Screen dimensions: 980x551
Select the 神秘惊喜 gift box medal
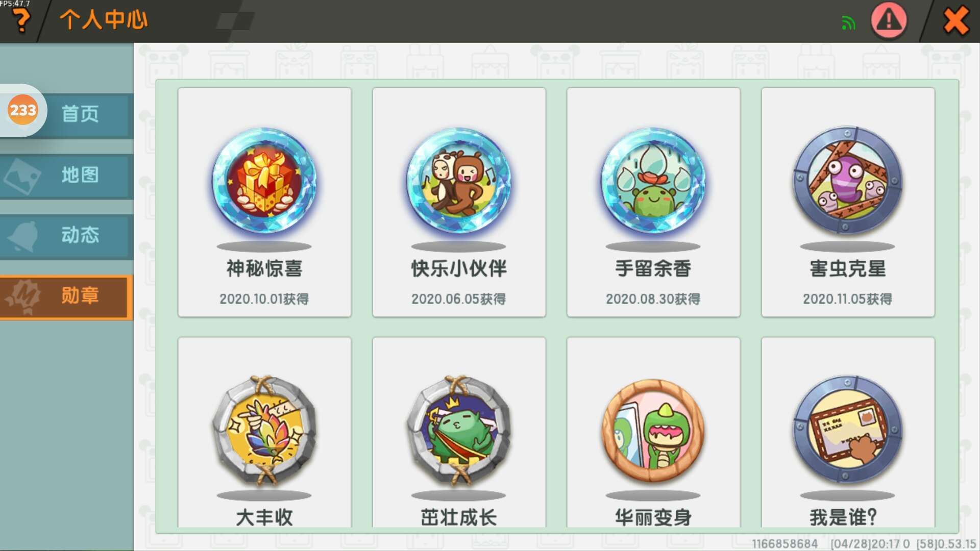pyautogui.click(x=264, y=202)
